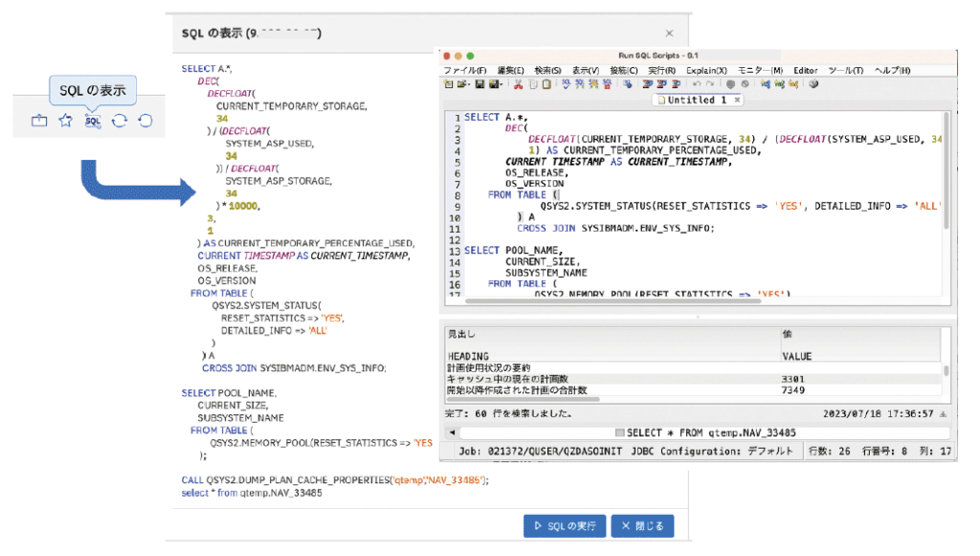Image resolution: width=980 pixels, height=556 pixels.
Task: Click the globe icon at the toolbar's right
Action: click(813, 85)
